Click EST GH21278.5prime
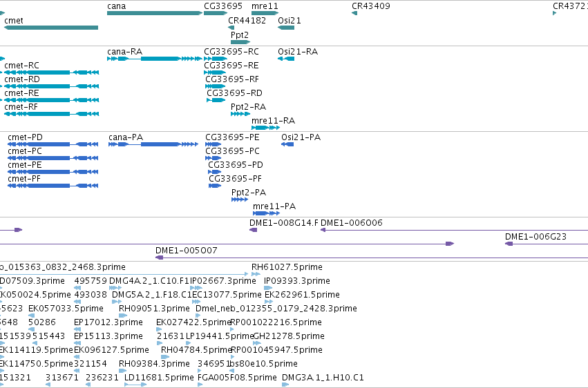This screenshot has height=388, width=588. [x=256, y=343]
